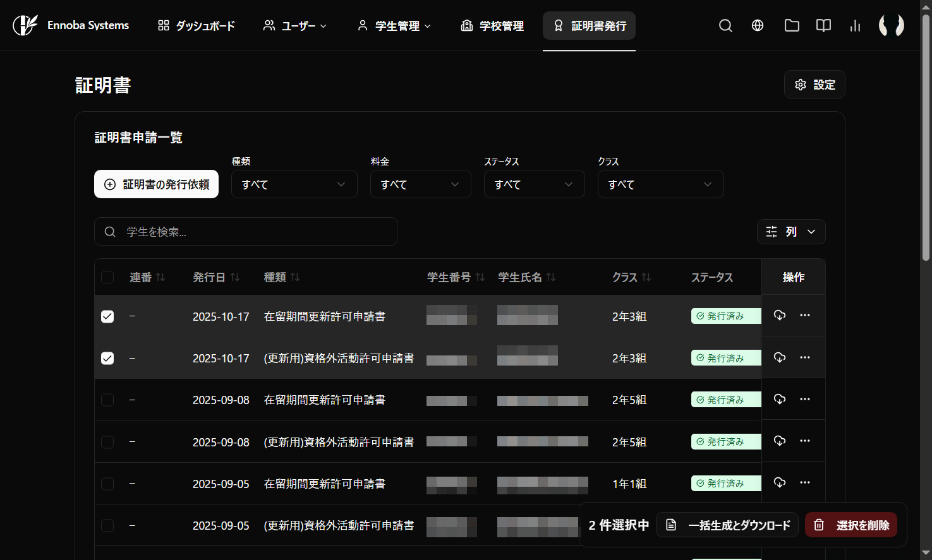Open more actions for 2025-09-08 (更新用)資格外活動許可申請書 row
The width and height of the screenshot is (932, 560).
pyautogui.click(x=804, y=441)
